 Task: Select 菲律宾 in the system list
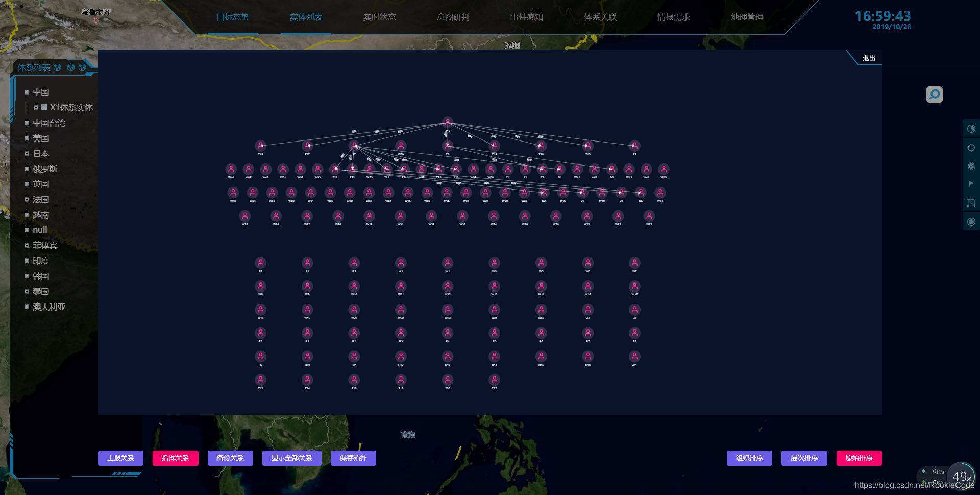(45, 245)
